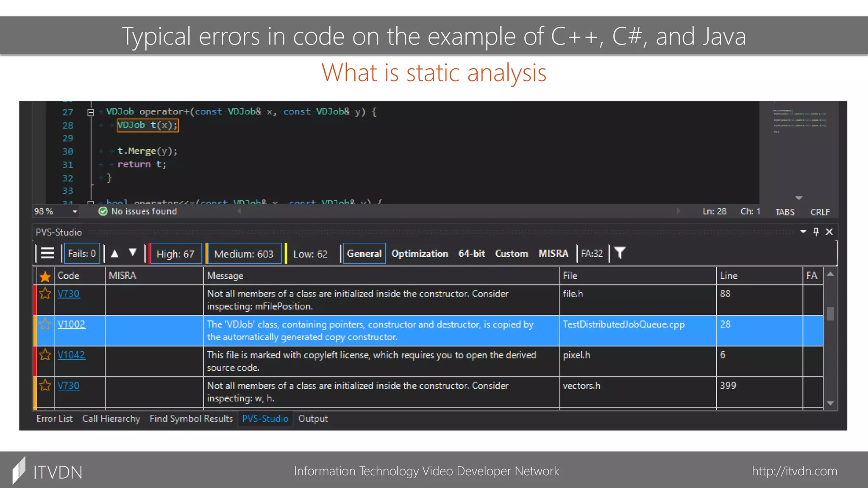
Task: Switch to the Call Hierarchy tab
Action: (111, 419)
